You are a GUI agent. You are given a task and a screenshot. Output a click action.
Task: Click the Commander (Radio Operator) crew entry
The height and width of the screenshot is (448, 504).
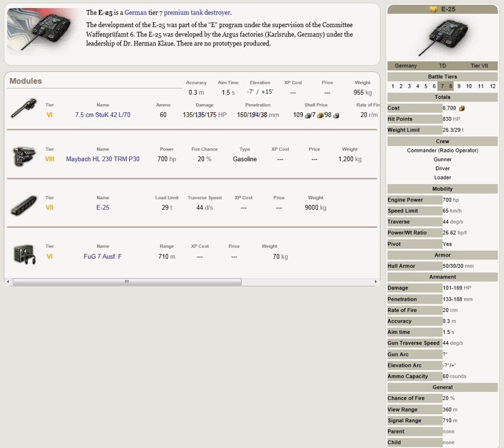[442, 151]
